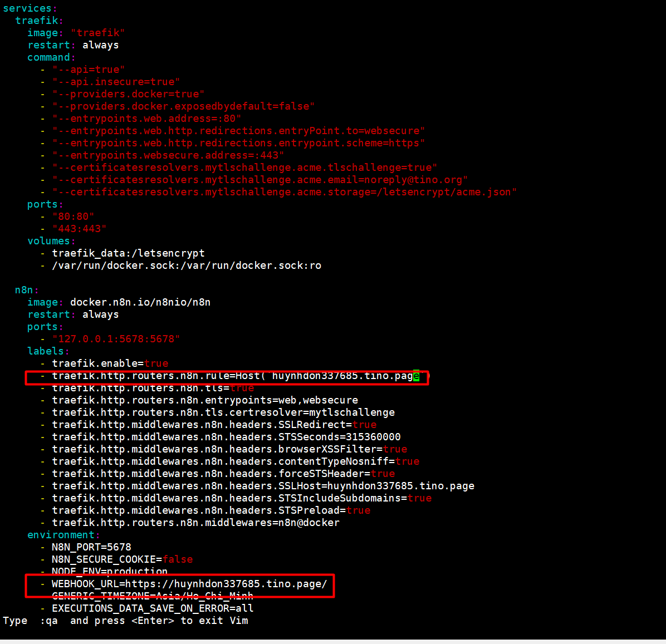Screen dimensions: 666x644
Task: Click the traefik_data:/letsencrypt volume entry
Action: click(128, 253)
